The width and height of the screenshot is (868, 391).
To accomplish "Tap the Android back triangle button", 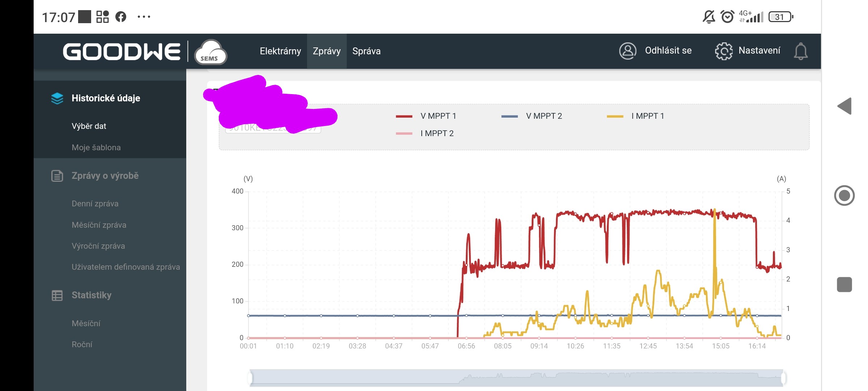I will (x=844, y=106).
